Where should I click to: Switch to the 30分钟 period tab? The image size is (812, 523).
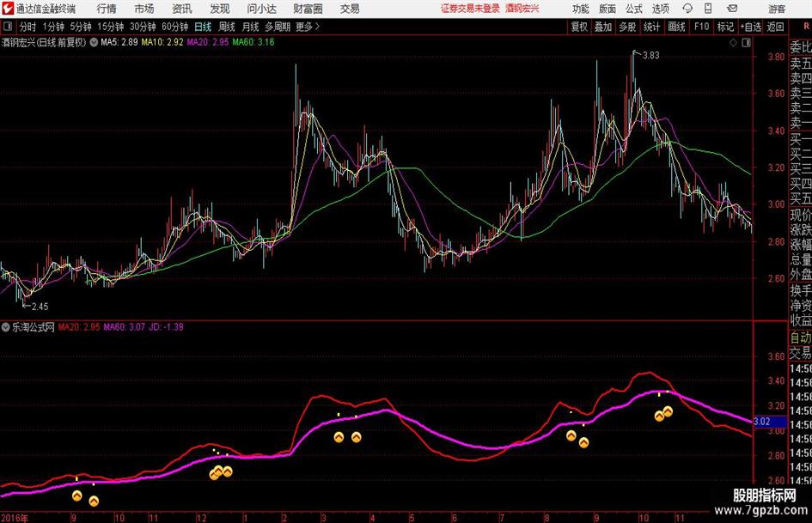tap(143, 27)
